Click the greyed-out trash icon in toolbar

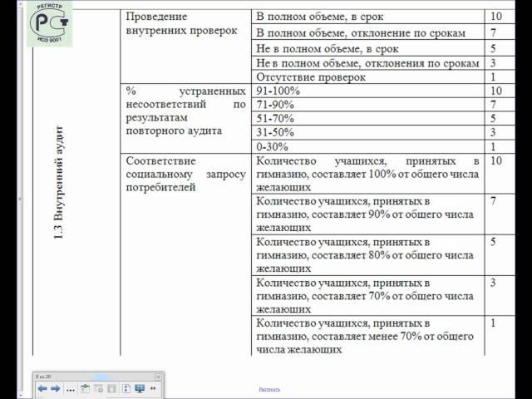click(x=111, y=388)
